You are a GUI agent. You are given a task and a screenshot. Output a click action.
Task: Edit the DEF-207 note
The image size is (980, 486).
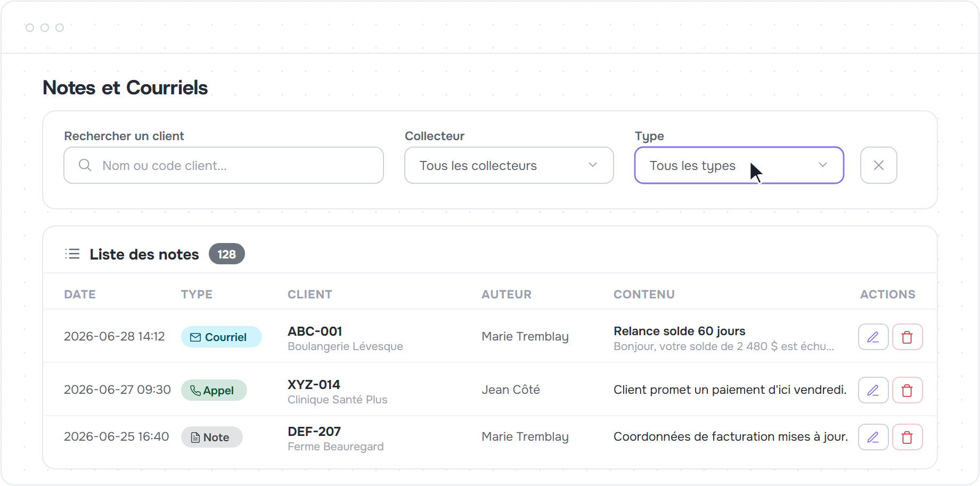(873, 437)
